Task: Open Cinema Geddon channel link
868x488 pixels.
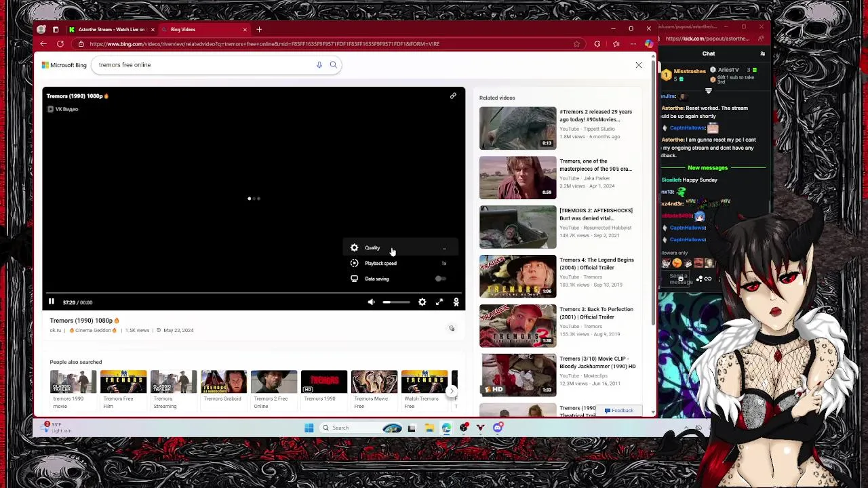Action: coord(93,331)
